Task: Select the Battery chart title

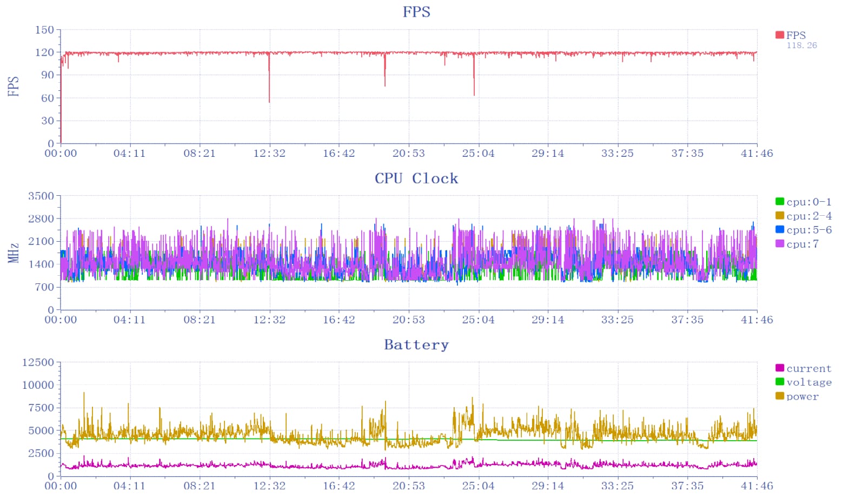Action: point(416,345)
